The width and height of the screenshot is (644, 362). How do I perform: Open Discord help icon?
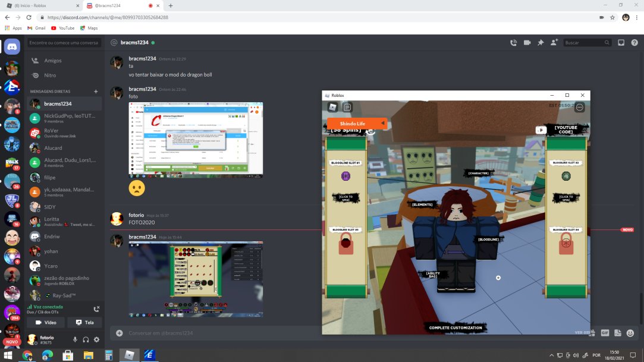(634, 43)
